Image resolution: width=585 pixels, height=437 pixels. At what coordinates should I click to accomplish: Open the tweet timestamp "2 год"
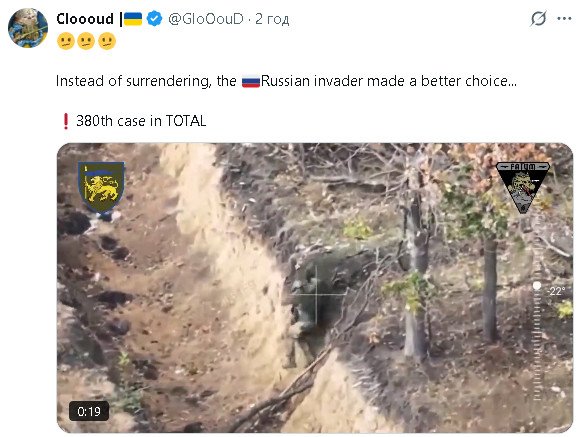(272, 19)
